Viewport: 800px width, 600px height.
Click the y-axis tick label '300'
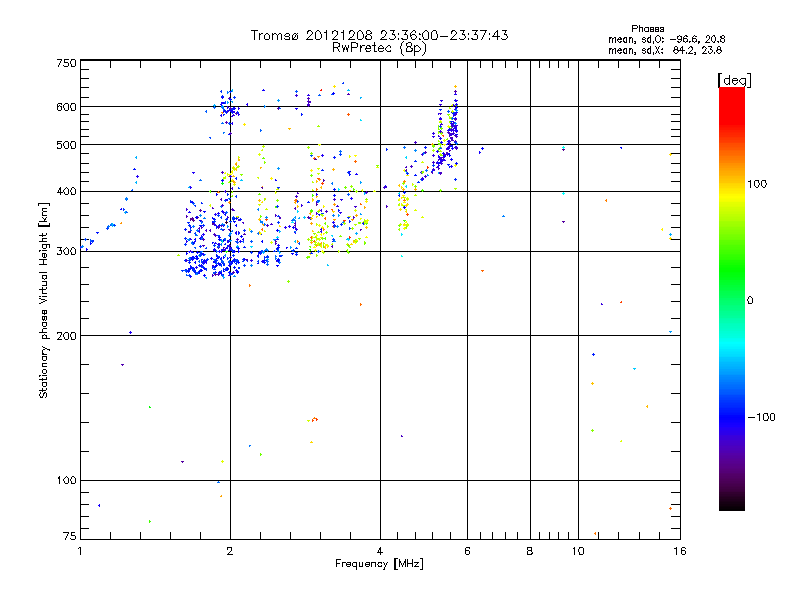[x=66, y=252]
